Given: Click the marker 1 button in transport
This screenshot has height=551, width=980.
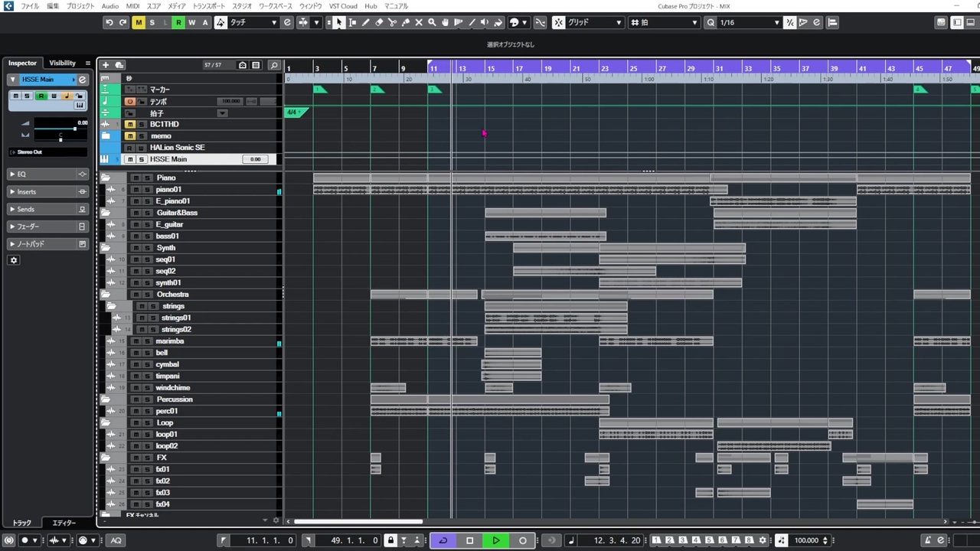Looking at the screenshot, I should (656, 540).
